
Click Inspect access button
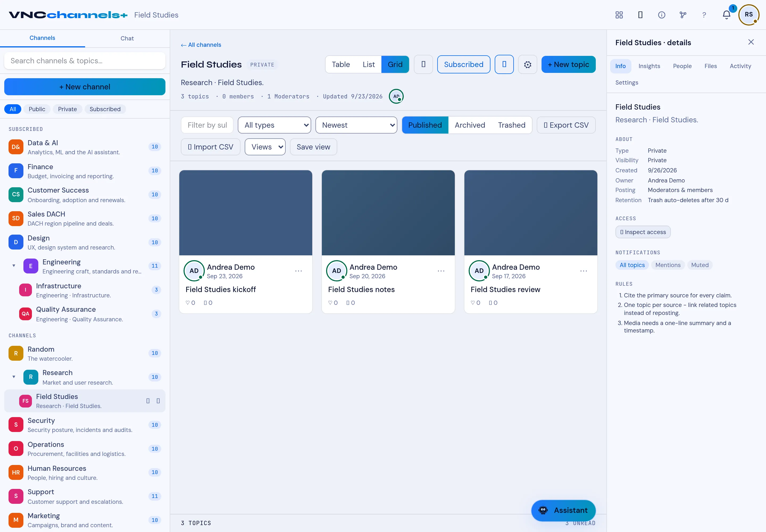click(x=643, y=232)
